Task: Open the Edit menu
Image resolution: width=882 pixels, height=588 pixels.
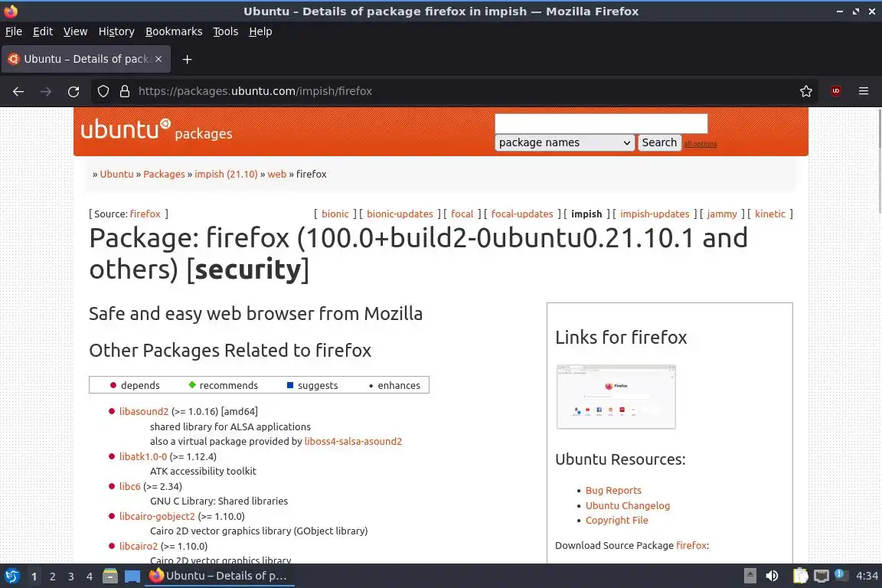Action: pos(43,31)
